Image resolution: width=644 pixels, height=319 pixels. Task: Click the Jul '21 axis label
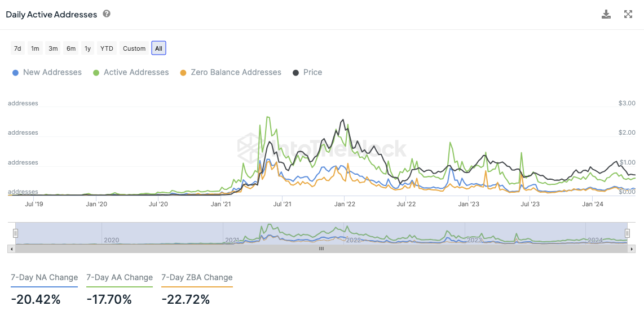tap(282, 203)
